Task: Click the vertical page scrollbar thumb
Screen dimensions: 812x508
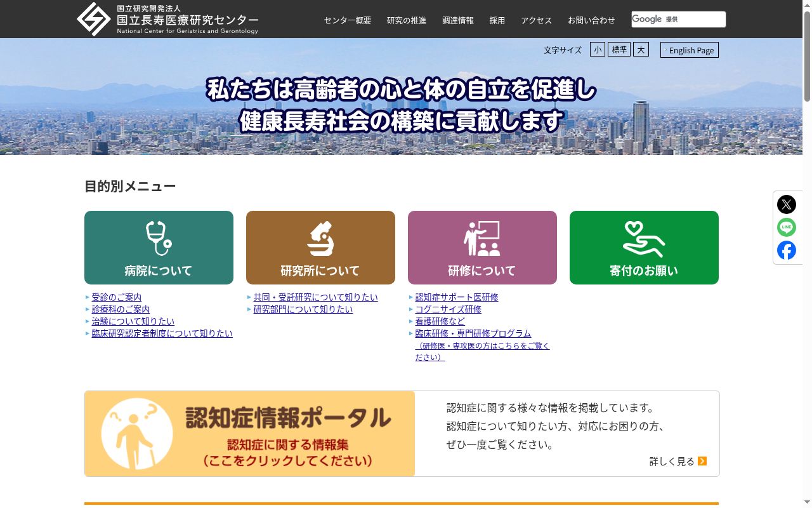Action: pos(807,56)
